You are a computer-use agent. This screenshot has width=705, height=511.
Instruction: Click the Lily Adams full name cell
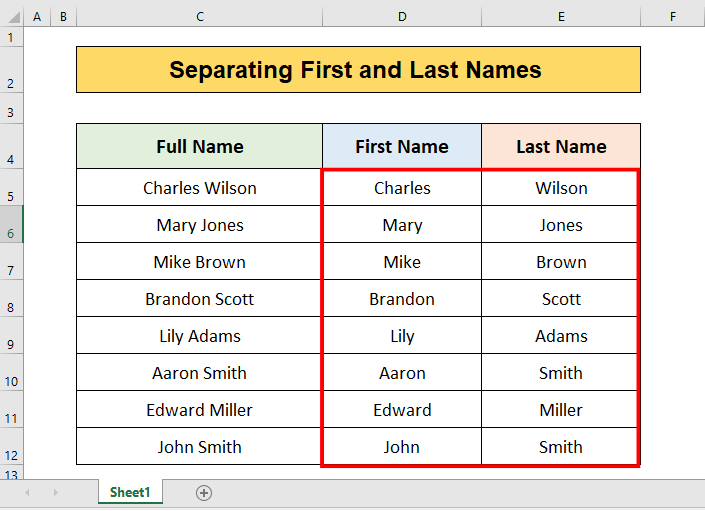pos(200,336)
